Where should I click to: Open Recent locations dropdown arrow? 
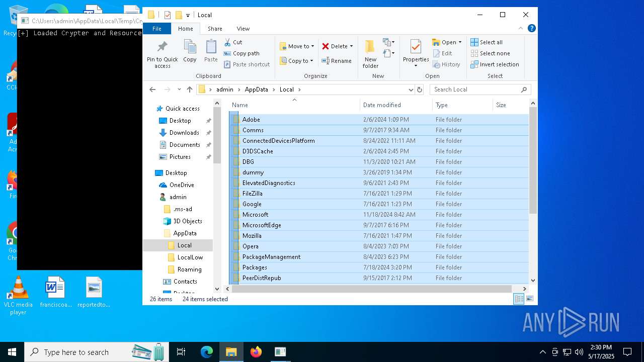[x=179, y=89]
